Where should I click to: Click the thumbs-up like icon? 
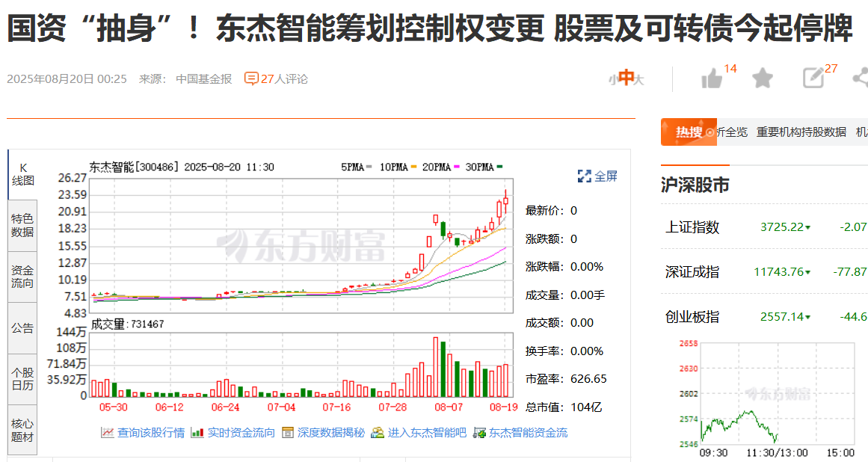click(x=711, y=78)
